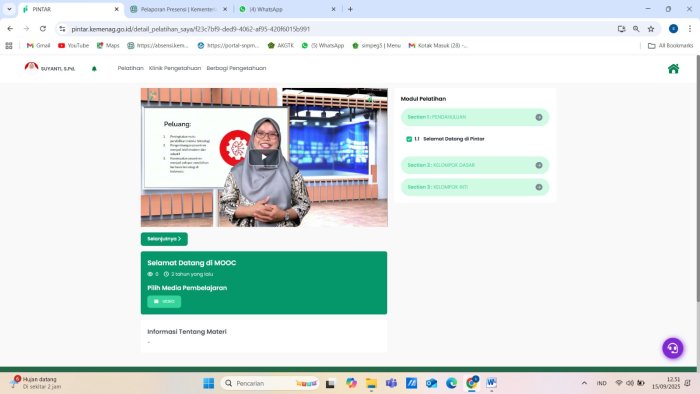700x394 pixels.
Task: Open the WhatsApp bookmark in bookmarks bar
Action: click(323, 46)
